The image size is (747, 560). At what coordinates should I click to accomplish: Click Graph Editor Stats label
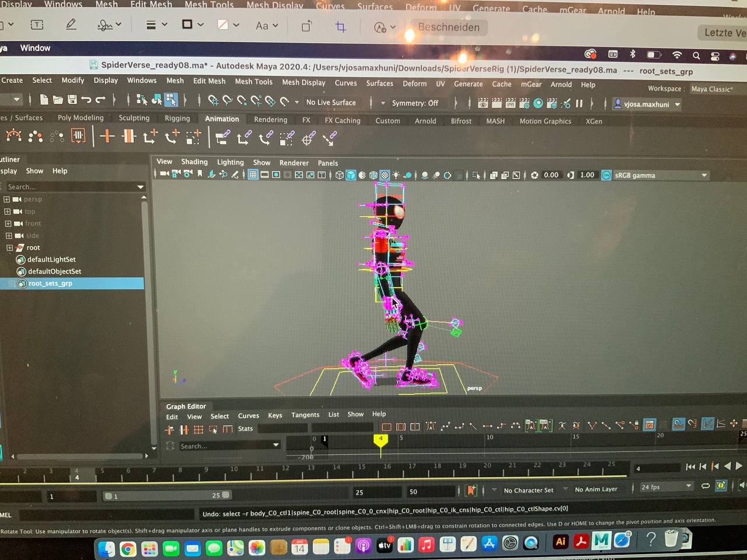pos(245,429)
